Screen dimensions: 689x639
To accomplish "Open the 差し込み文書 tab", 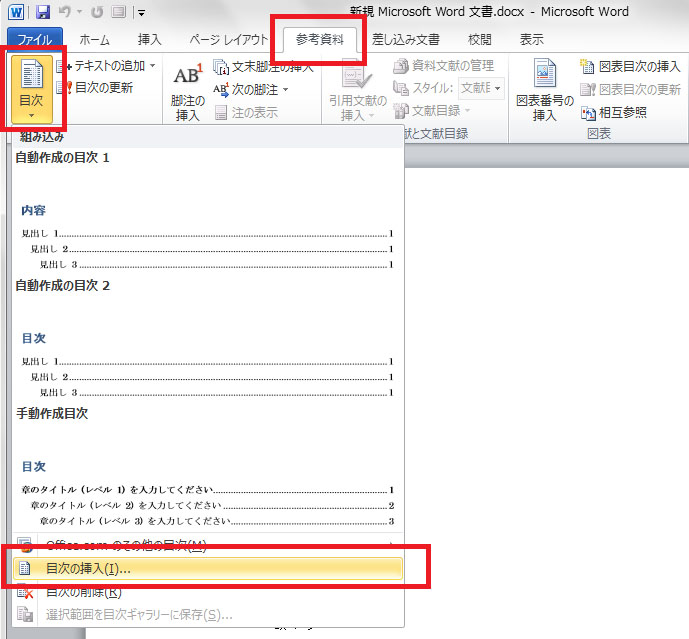I will click(x=406, y=40).
